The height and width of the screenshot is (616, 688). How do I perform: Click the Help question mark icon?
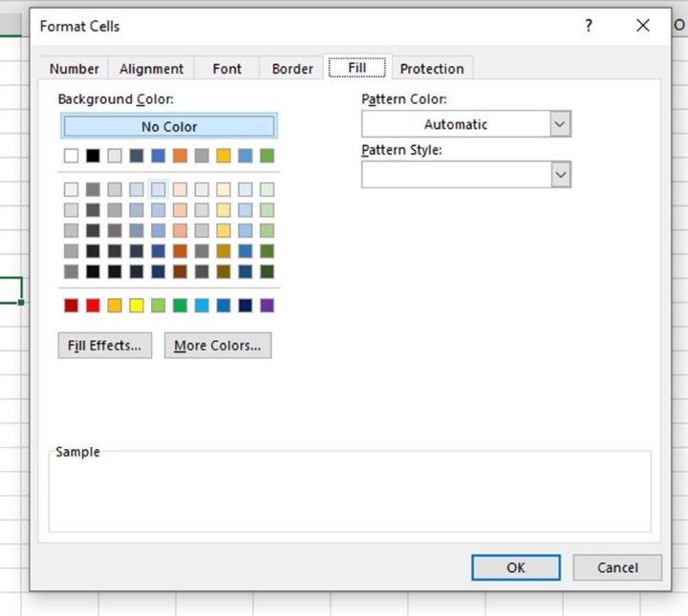pos(589,26)
